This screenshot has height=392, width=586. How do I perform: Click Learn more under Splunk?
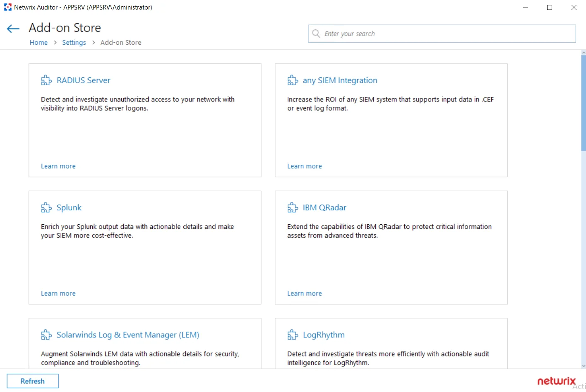click(58, 293)
